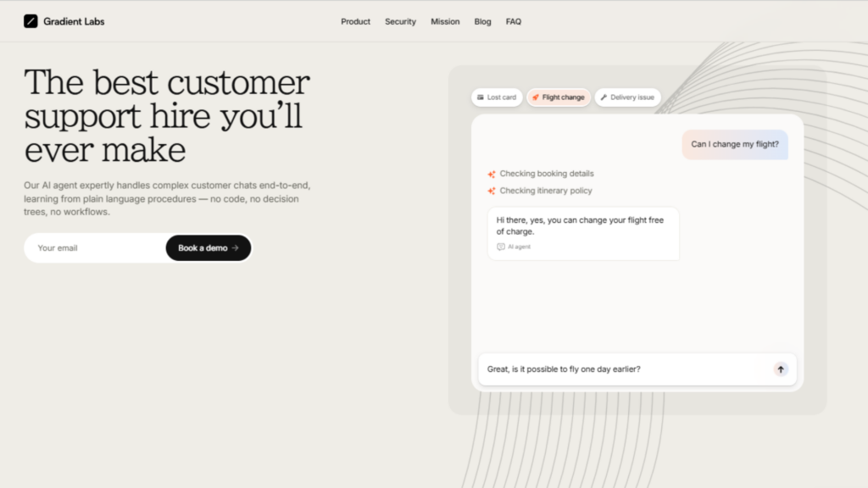The image size is (868, 488).
Task: Open the Mission nav link
Action: tap(445, 21)
